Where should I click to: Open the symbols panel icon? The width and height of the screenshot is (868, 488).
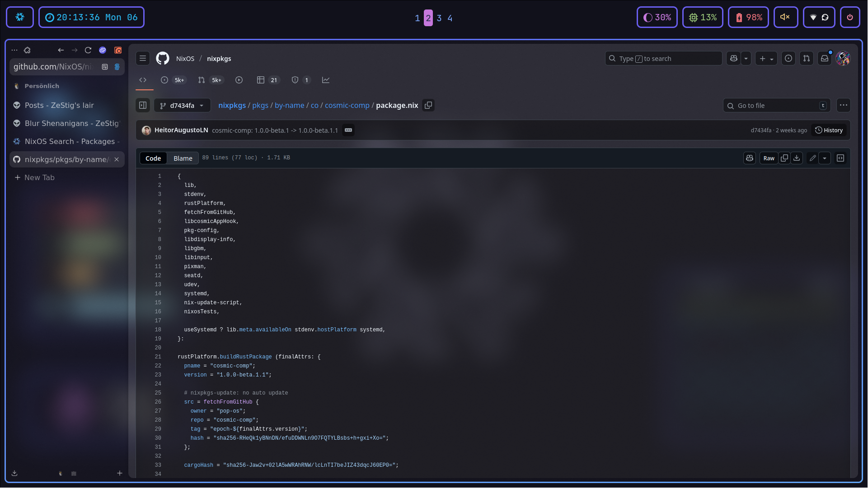coord(840,158)
